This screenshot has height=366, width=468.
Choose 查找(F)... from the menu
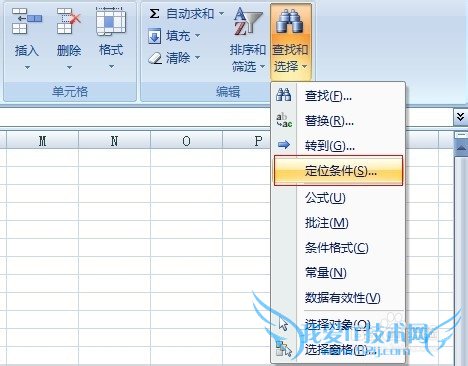[339, 96]
